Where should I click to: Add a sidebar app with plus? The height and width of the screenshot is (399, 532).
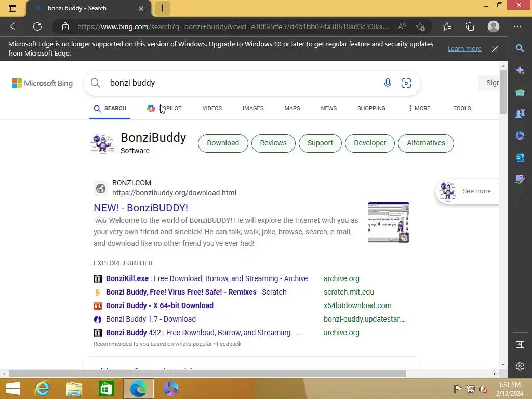click(520, 203)
